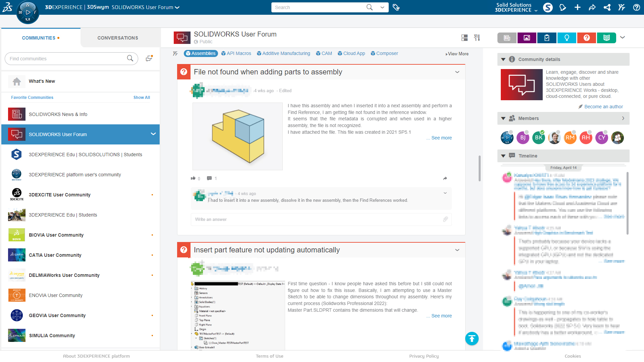Screen dimensions: 644x362
Task: Switch to compact list layout view
Action: coord(465,38)
